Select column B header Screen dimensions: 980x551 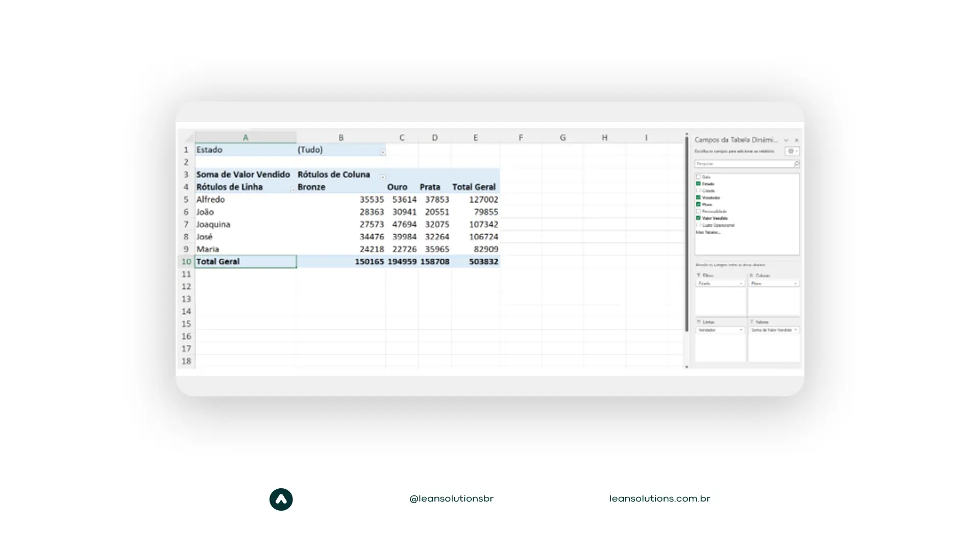point(341,138)
